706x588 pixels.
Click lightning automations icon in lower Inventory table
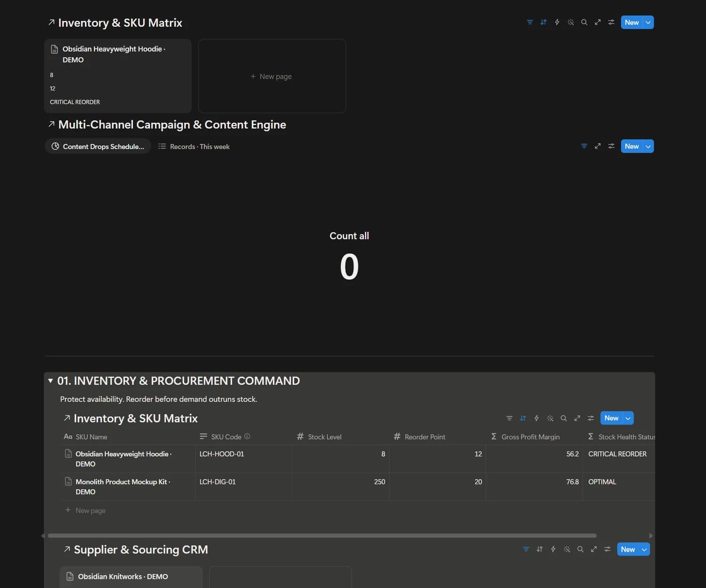click(x=537, y=418)
